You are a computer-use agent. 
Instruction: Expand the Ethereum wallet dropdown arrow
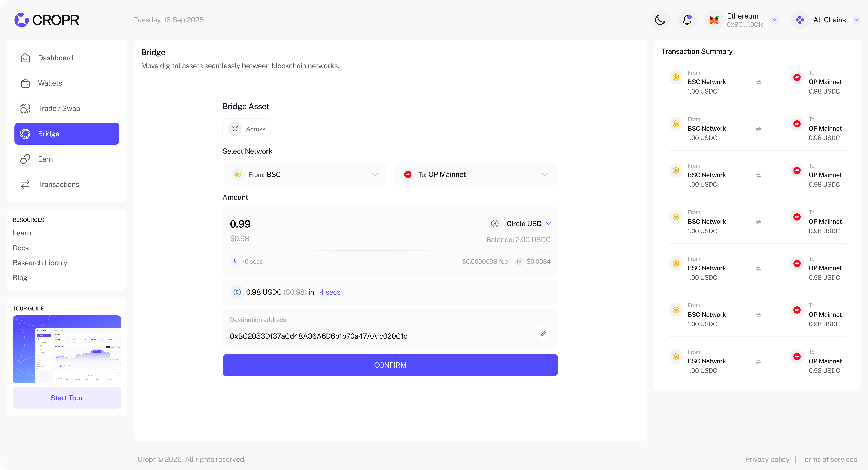coord(774,20)
